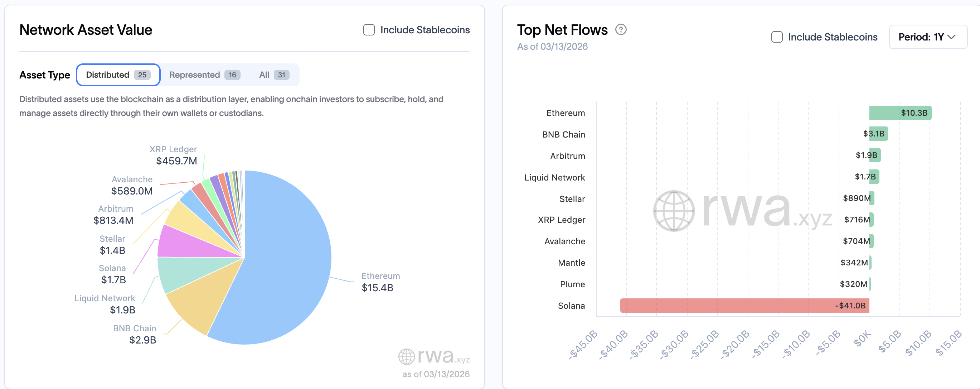The height and width of the screenshot is (389, 980).
Task: Click the XRP Ledger label on the pie chart
Action: (x=174, y=149)
